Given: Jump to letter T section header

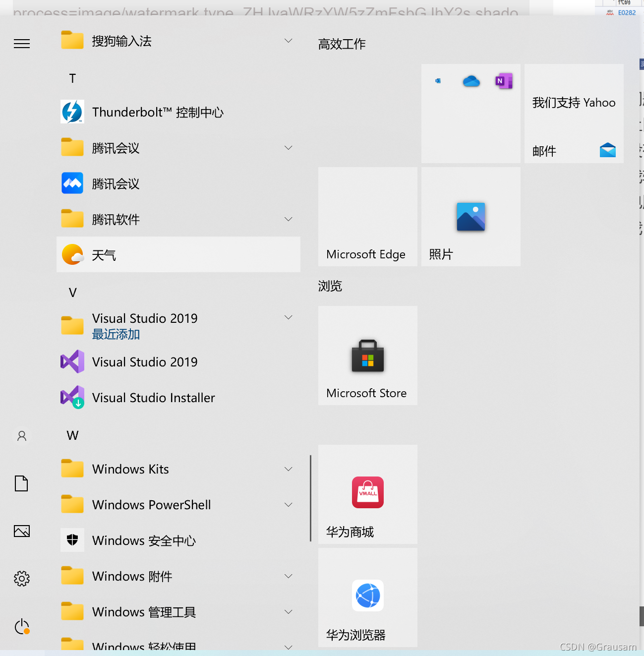Looking at the screenshot, I should (x=72, y=78).
